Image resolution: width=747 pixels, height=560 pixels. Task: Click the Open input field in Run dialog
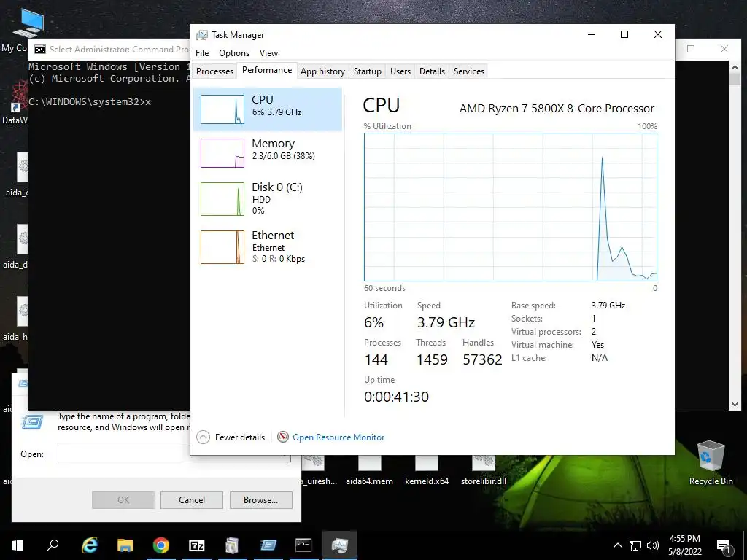click(x=174, y=454)
